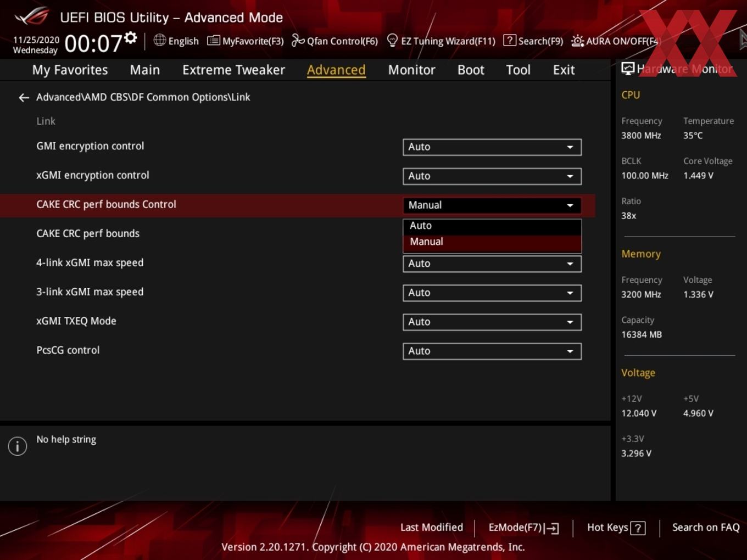Viewport: 747px width, 560px height.
Task: Click the globe language icon
Action: tap(159, 40)
